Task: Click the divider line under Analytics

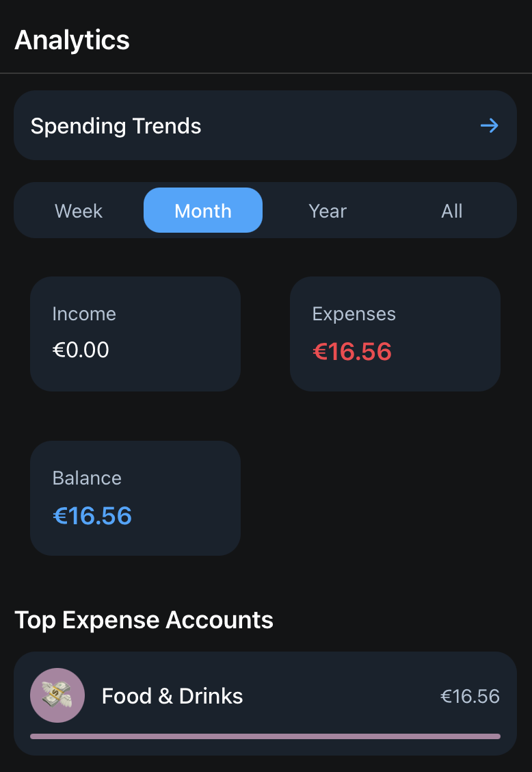Action: coord(266,73)
